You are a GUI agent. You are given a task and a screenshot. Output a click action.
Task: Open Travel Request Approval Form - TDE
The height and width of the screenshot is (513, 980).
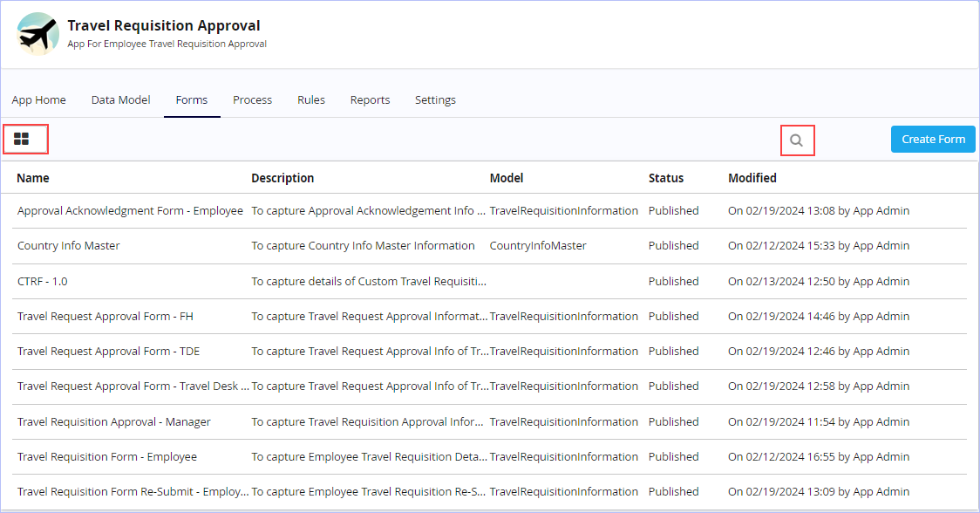[x=109, y=352]
